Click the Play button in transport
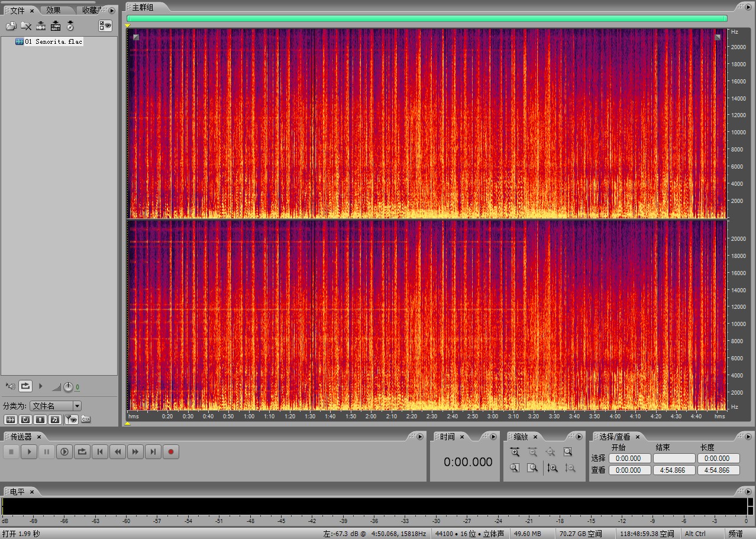The height and width of the screenshot is (539, 756). coord(29,452)
